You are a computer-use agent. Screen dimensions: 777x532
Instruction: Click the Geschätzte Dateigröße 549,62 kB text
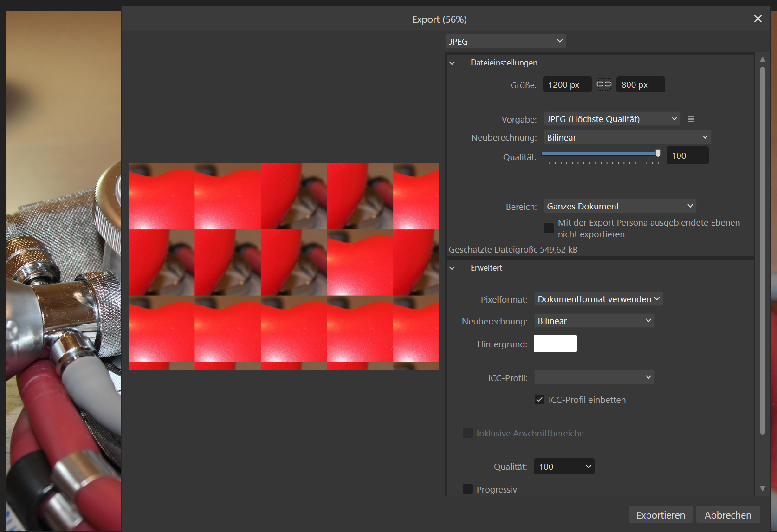click(513, 249)
